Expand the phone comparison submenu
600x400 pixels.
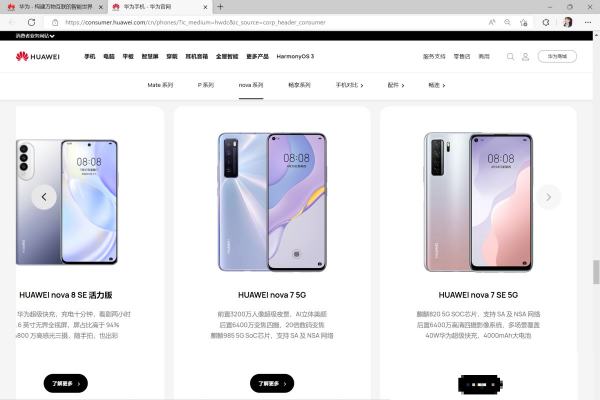349,85
